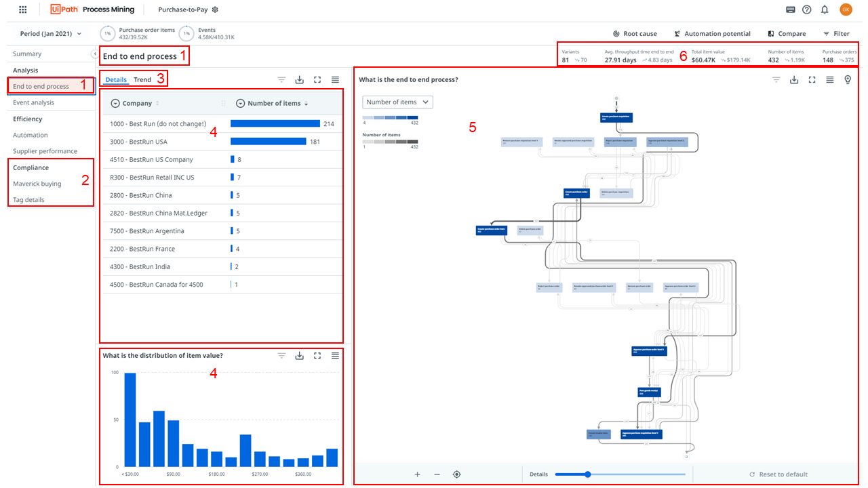
Task: Open the app launcher grid icon
Action: [x=23, y=9]
